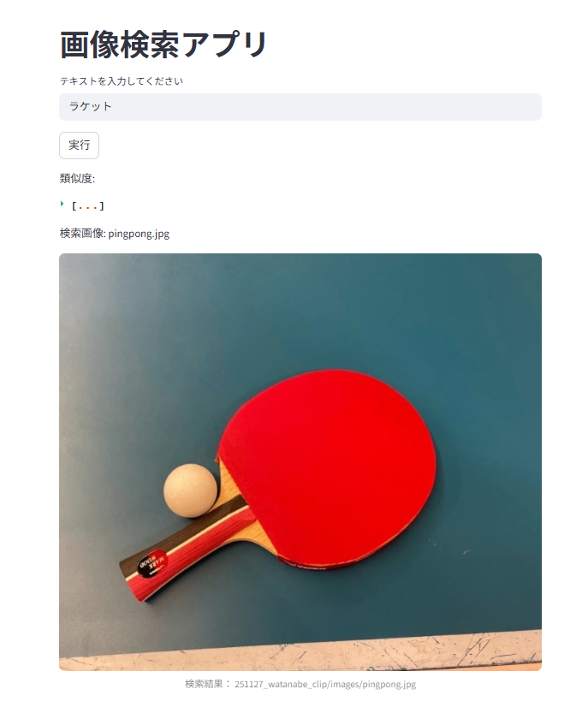The width and height of the screenshot is (588, 707).
Task: Select the 画像検索アプリ page heading
Action: [x=163, y=45]
